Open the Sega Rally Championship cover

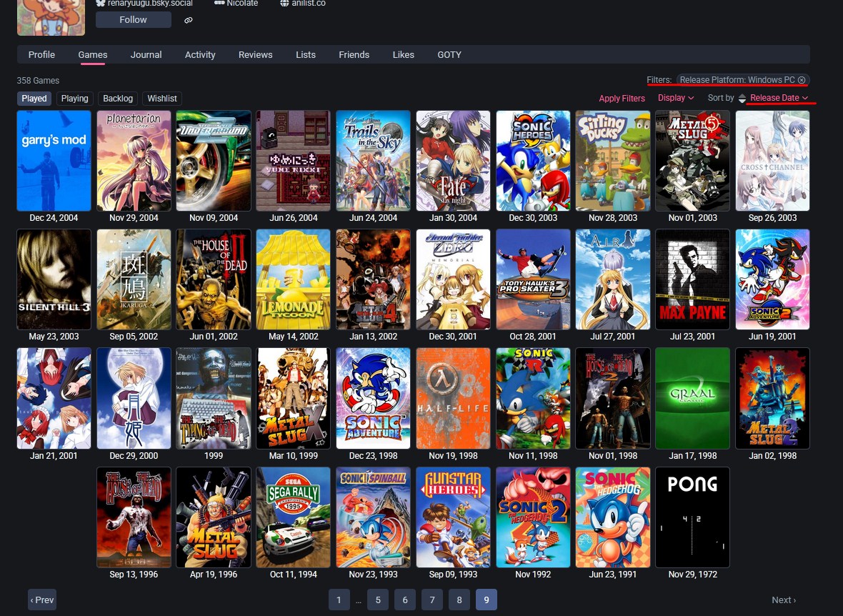(x=294, y=517)
